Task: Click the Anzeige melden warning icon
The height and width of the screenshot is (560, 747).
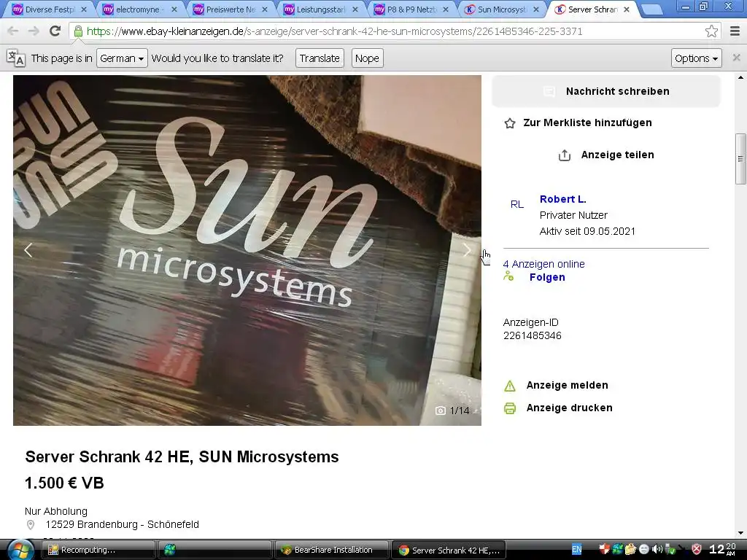Action: (x=510, y=386)
